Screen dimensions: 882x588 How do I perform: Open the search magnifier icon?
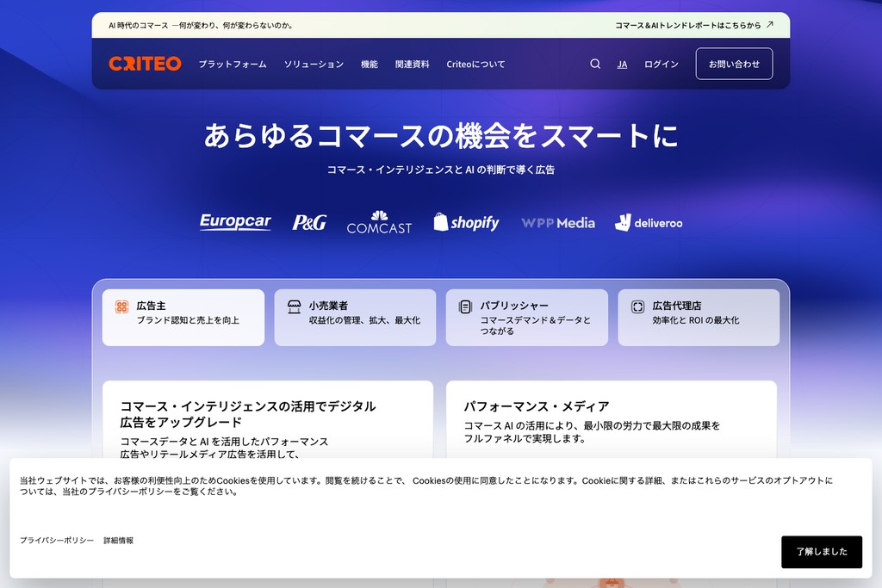(595, 64)
